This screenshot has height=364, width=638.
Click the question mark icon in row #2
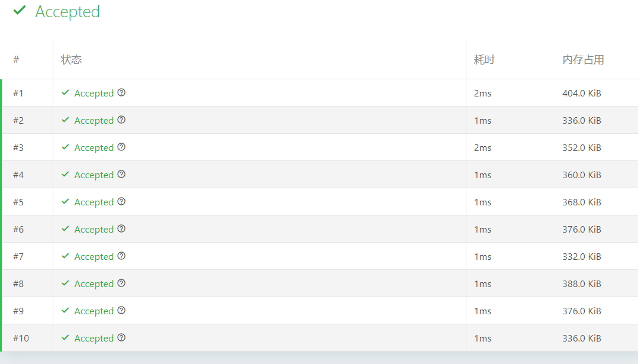coord(121,120)
